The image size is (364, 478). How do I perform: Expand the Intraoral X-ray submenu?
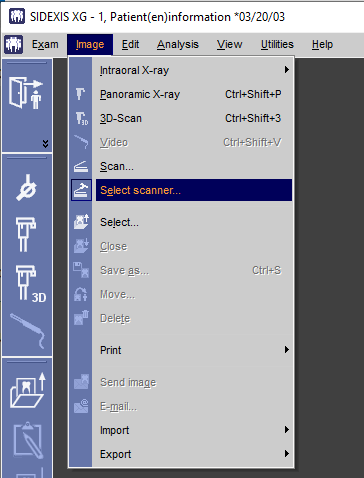(193, 70)
